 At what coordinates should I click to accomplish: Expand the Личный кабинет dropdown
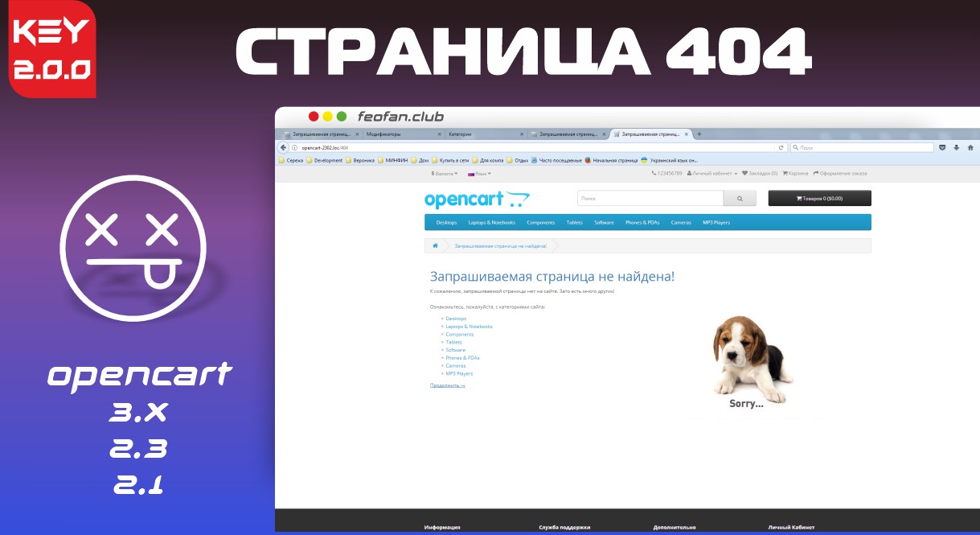712,173
